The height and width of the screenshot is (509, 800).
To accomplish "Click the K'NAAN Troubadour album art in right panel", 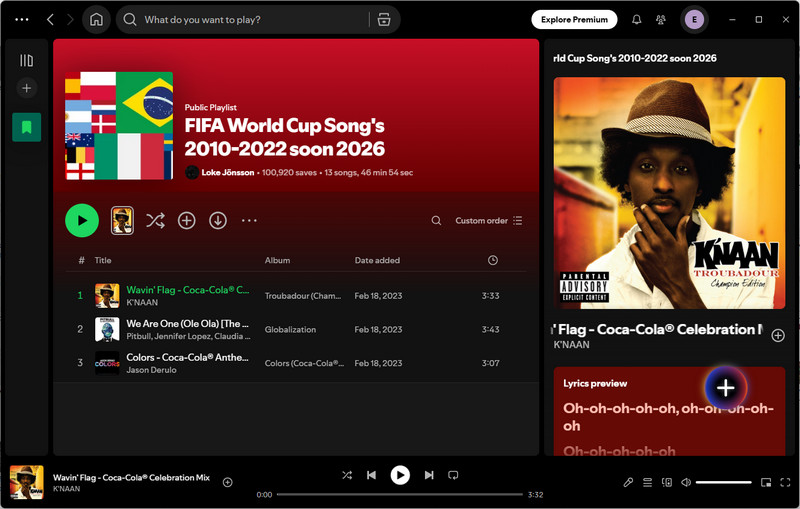I will tap(669, 193).
